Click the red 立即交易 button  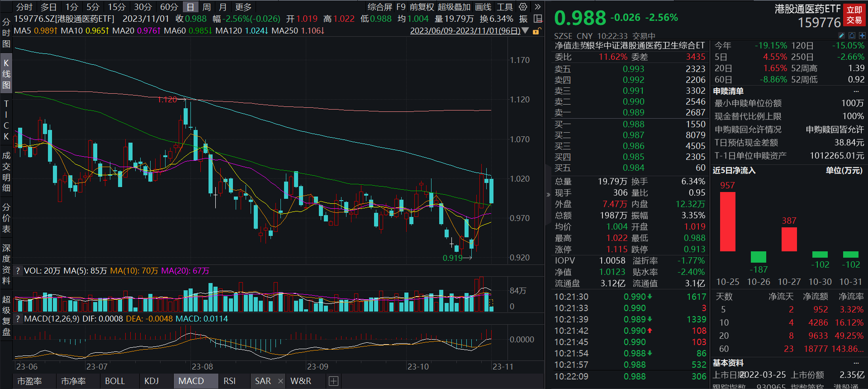[x=854, y=15]
